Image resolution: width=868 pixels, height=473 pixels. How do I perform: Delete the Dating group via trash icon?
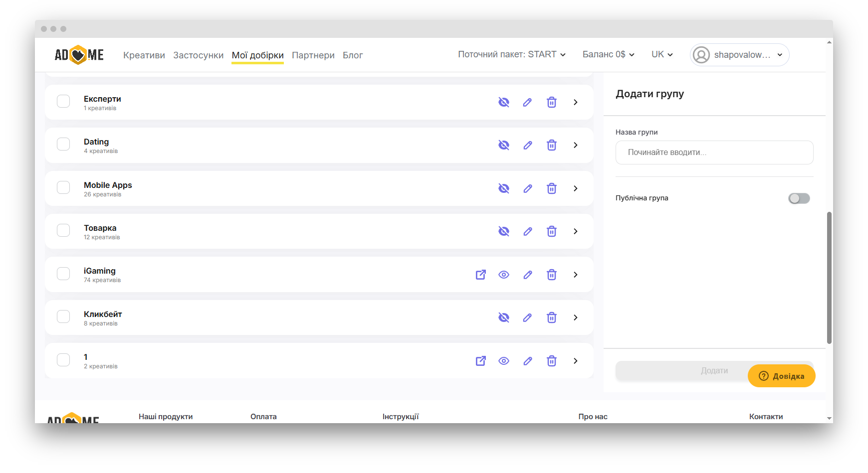coord(551,145)
